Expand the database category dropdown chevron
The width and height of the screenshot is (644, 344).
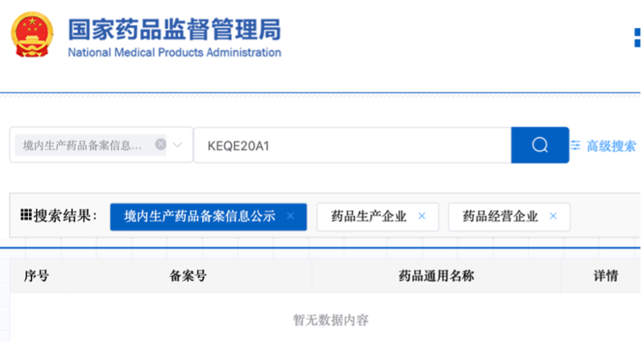(x=177, y=145)
